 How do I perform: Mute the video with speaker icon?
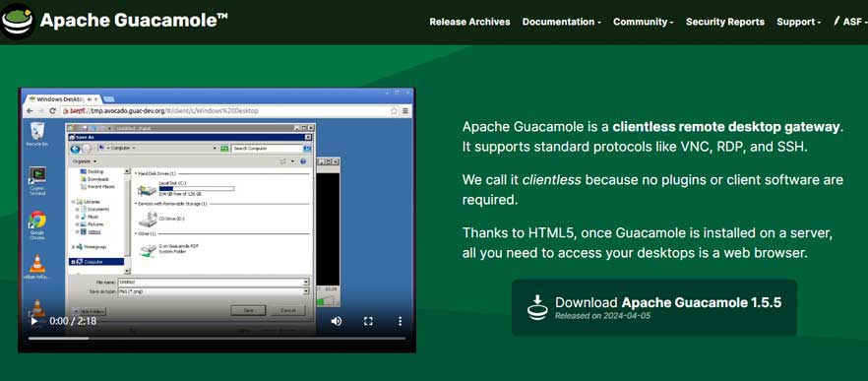point(336,321)
